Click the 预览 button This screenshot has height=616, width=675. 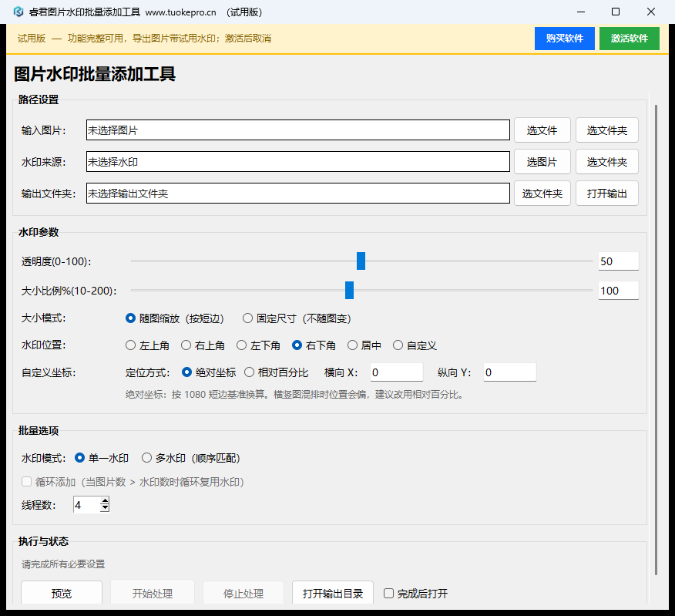coord(62,593)
